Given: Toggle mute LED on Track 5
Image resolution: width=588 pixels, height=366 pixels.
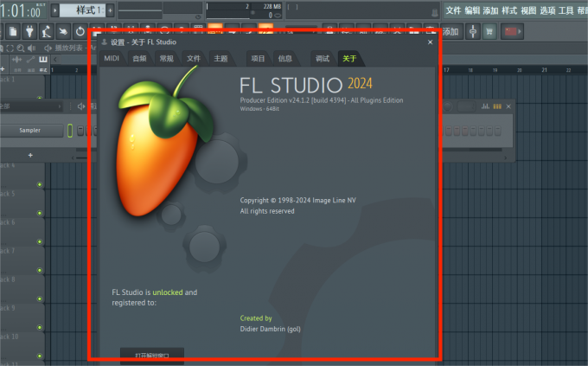Looking at the screenshot, I should pyautogui.click(x=40, y=213).
